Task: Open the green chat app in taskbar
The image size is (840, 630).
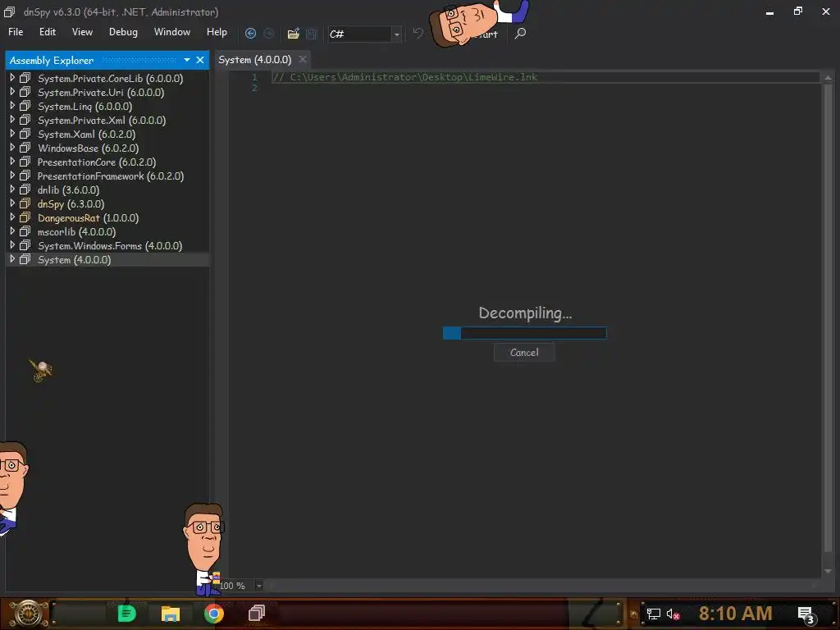Action: click(127, 614)
